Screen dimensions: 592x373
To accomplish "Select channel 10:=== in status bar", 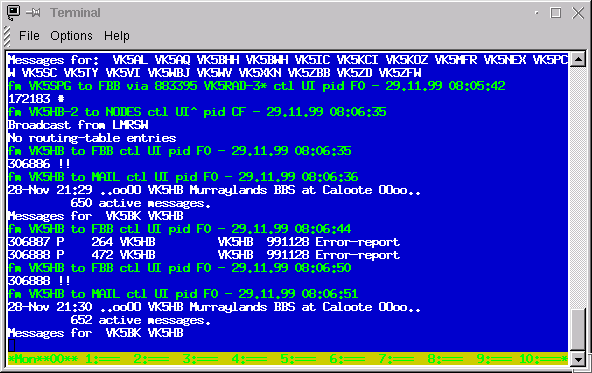I will click(x=541, y=359).
